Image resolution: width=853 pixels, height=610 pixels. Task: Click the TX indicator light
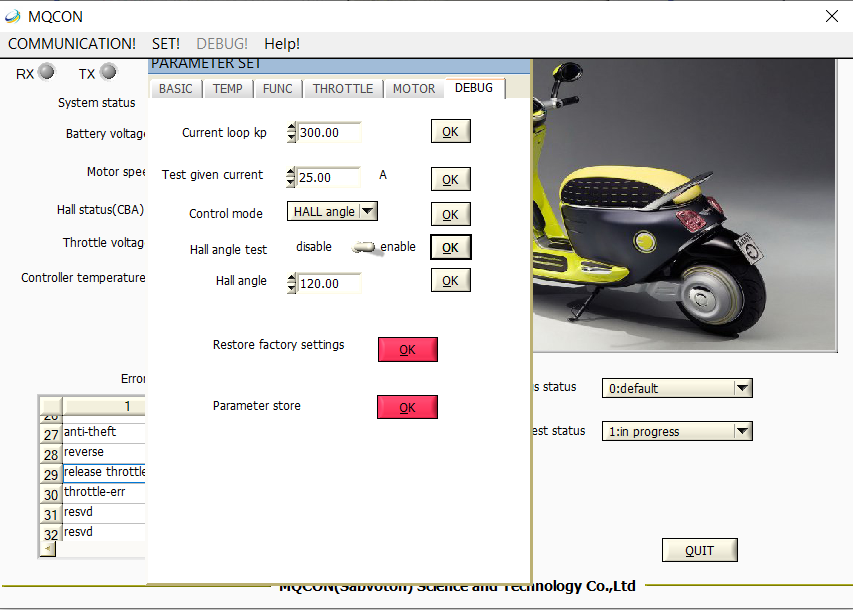[108, 72]
